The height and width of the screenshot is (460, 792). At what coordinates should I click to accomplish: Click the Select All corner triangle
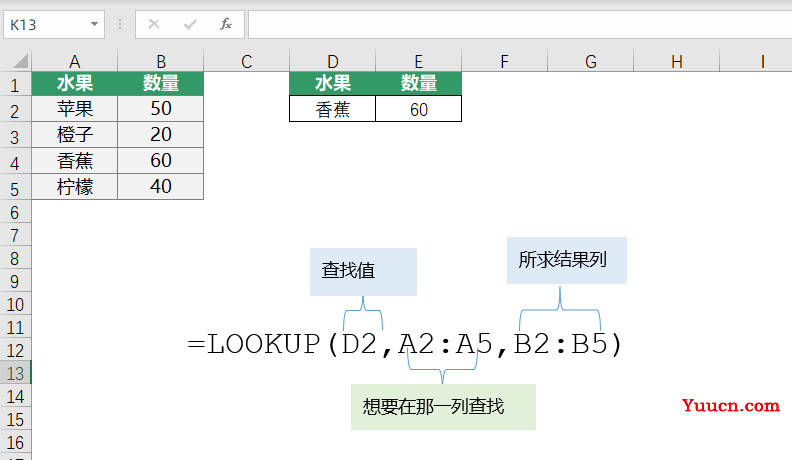tap(20, 61)
